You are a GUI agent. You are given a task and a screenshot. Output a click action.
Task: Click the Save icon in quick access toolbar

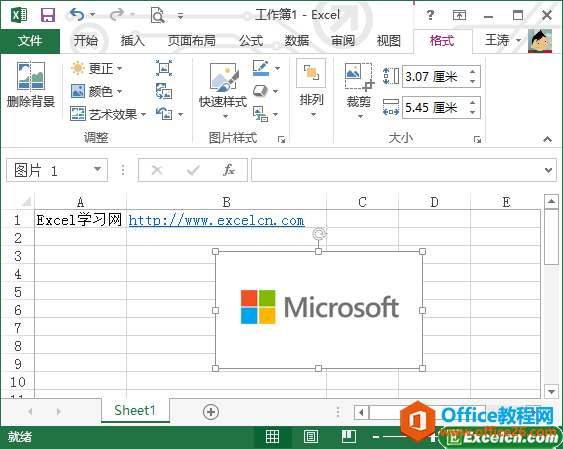pyautogui.click(x=48, y=15)
